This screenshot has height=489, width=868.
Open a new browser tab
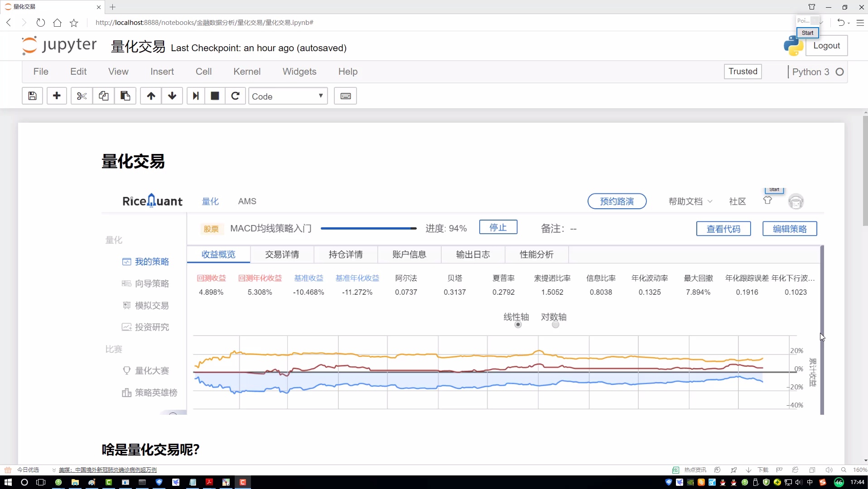click(113, 7)
